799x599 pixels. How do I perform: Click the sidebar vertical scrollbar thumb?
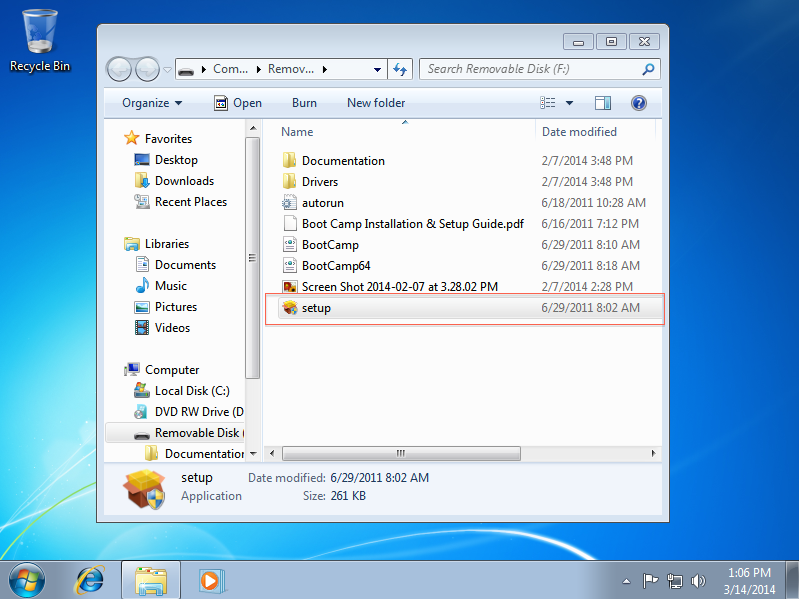click(x=253, y=258)
